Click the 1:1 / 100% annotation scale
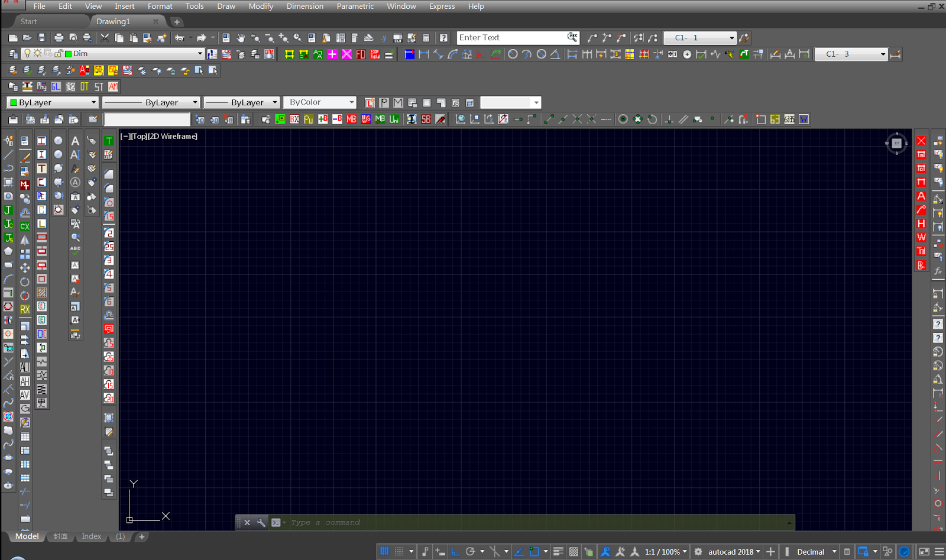Screen dimensions: 946x560 (x=666, y=552)
